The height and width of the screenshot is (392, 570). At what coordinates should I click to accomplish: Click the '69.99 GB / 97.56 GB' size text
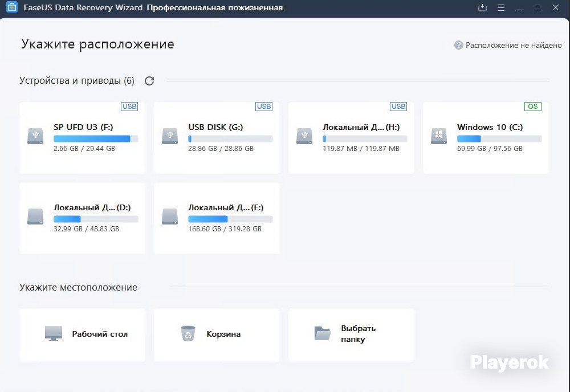[490, 149]
